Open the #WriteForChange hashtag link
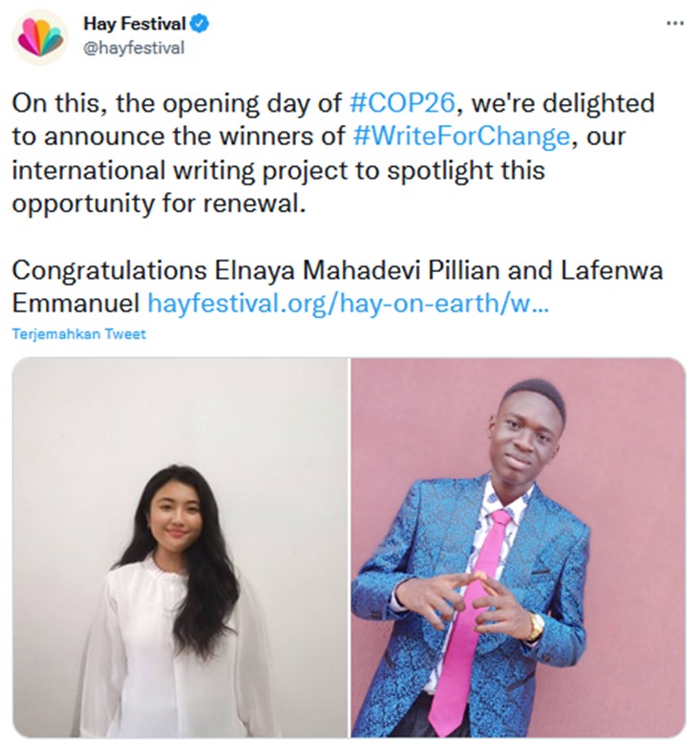700x745 pixels. pos(461,136)
